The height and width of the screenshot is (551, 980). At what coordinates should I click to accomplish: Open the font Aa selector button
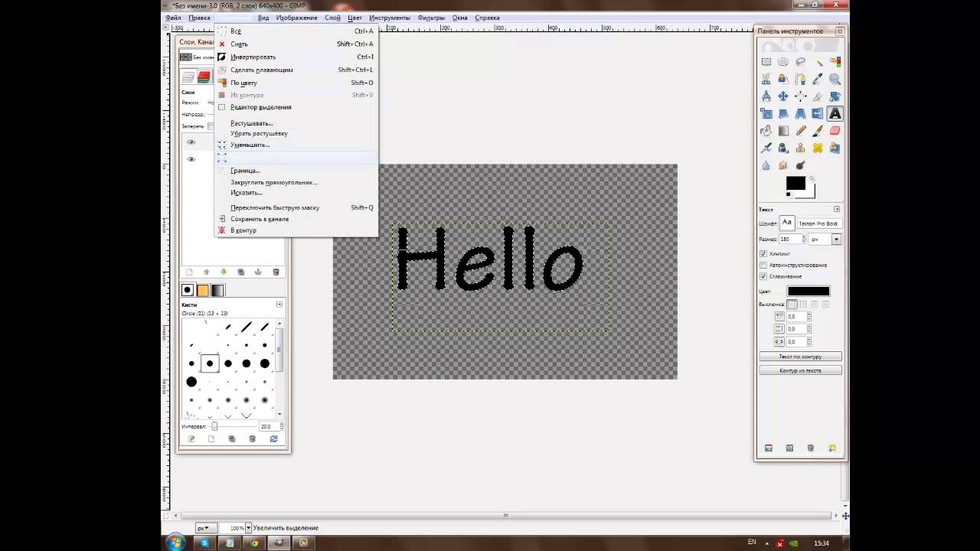787,223
